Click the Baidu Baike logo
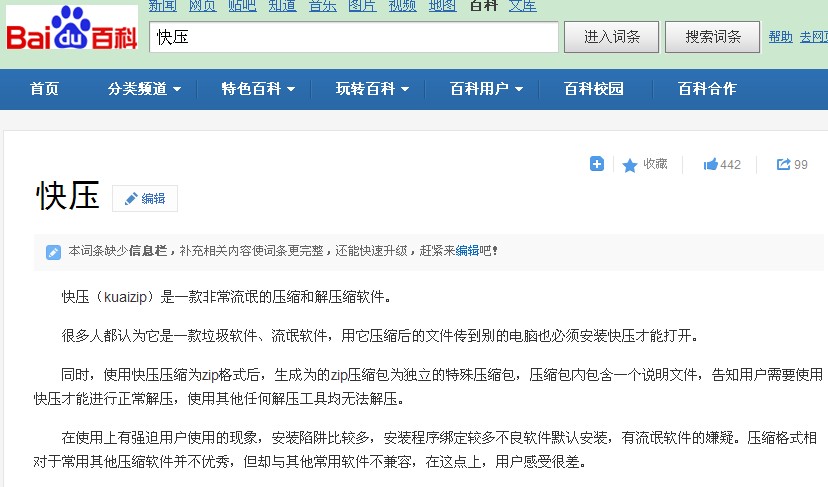 70,30
